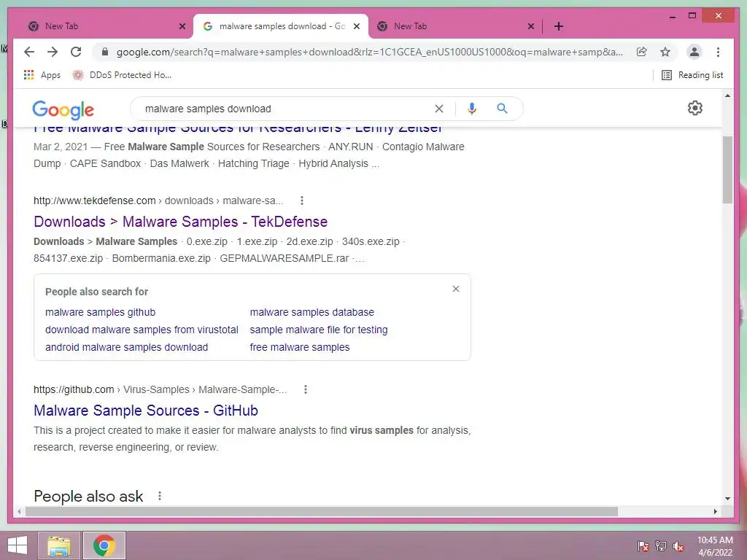Open Free Malware Sample Sources result
The image size is (747, 560).
point(239,128)
